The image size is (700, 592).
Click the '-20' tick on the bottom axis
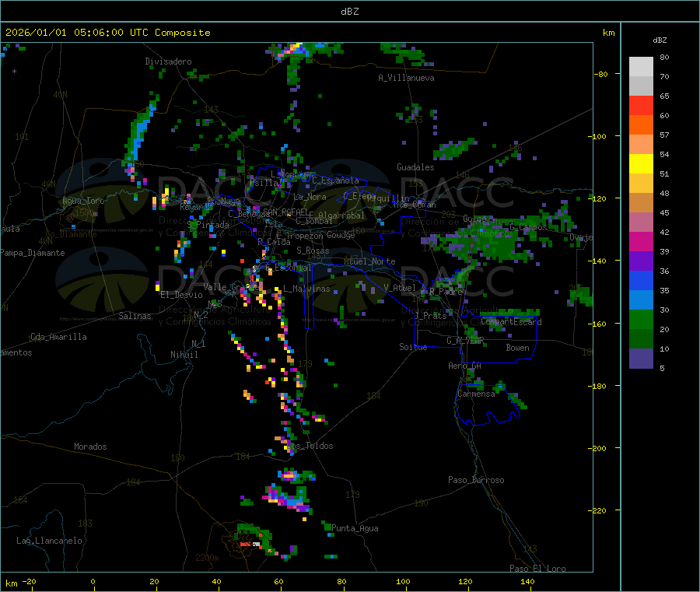pyautogui.click(x=29, y=581)
